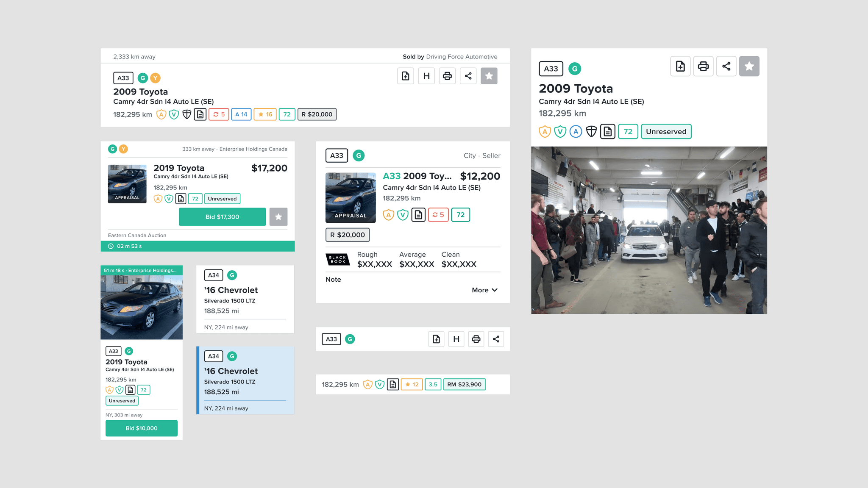Click the print icon in right panel
The width and height of the screenshot is (868, 488).
coord(703,67)
